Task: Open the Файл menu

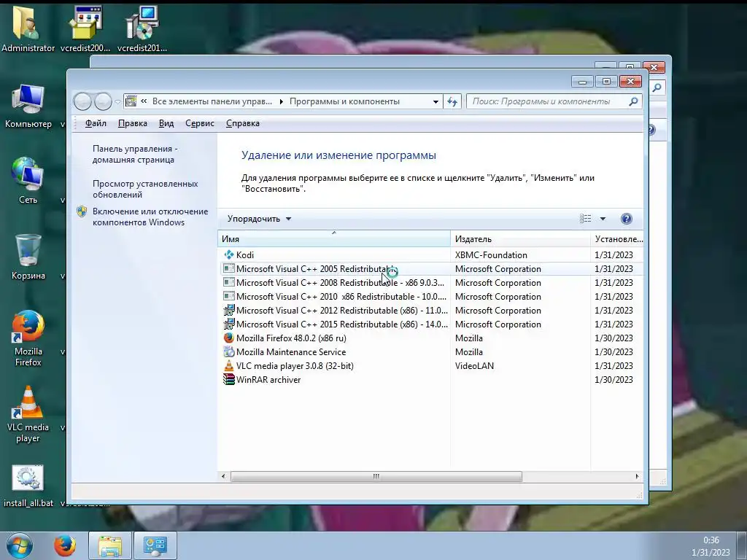Action: [x=96, y=123]
